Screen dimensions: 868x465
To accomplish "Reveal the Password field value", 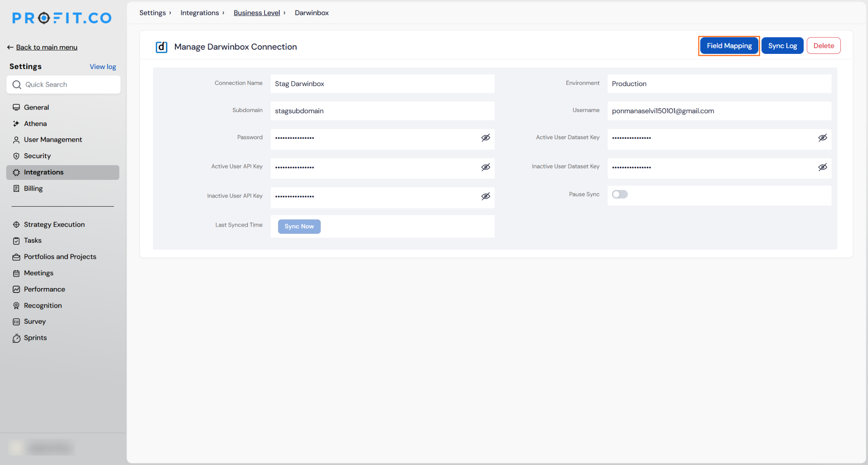I will (x=486, y=137).
